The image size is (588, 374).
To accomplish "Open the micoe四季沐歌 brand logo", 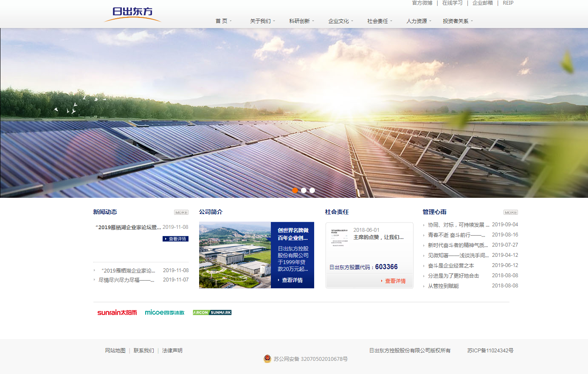I will 165,312.
